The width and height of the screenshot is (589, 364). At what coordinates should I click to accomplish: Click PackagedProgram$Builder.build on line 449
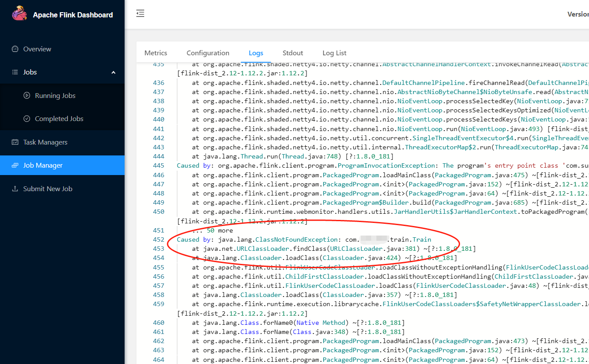coord(376,202)
